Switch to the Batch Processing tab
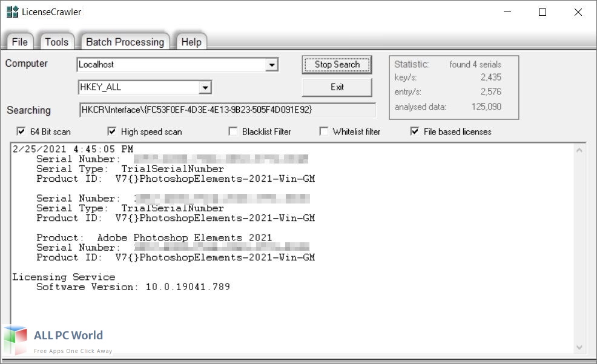Screen dimensions: 597x364 click(x=125, y=42)
